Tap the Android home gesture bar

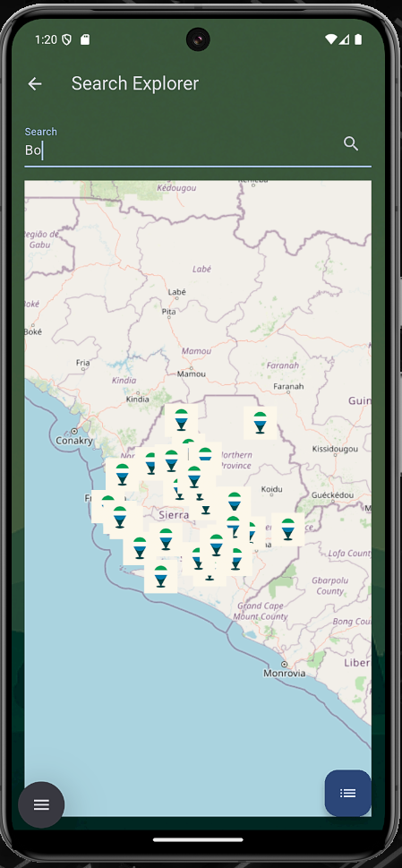(198, 839)
